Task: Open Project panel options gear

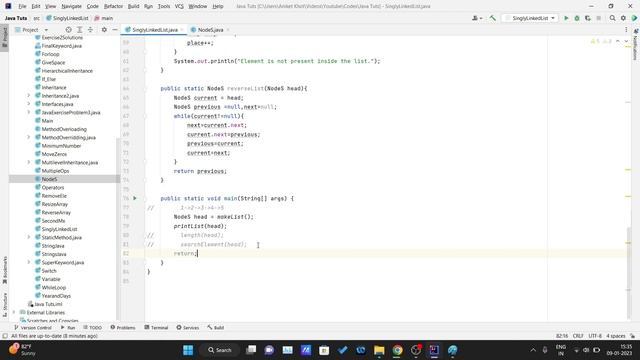Action: [104, 30]
